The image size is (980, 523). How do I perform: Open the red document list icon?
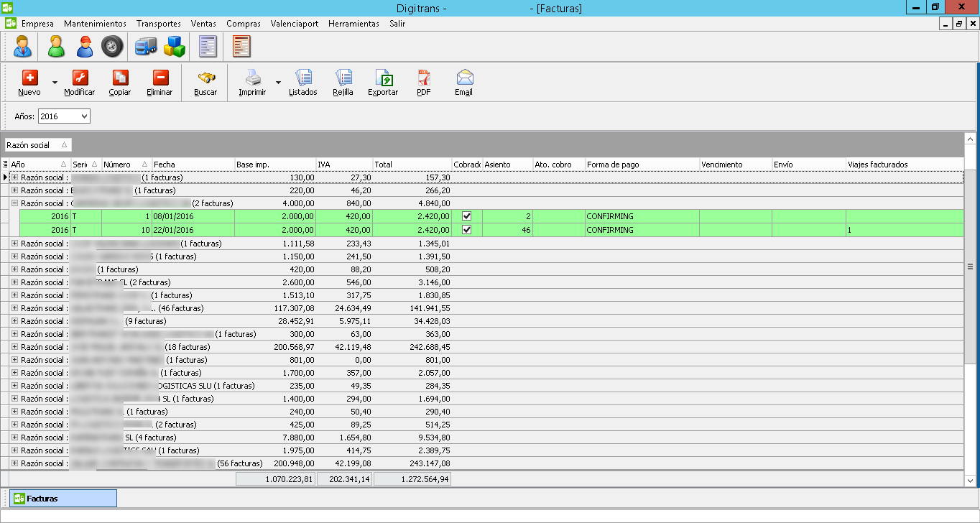[x=241, y=47]
